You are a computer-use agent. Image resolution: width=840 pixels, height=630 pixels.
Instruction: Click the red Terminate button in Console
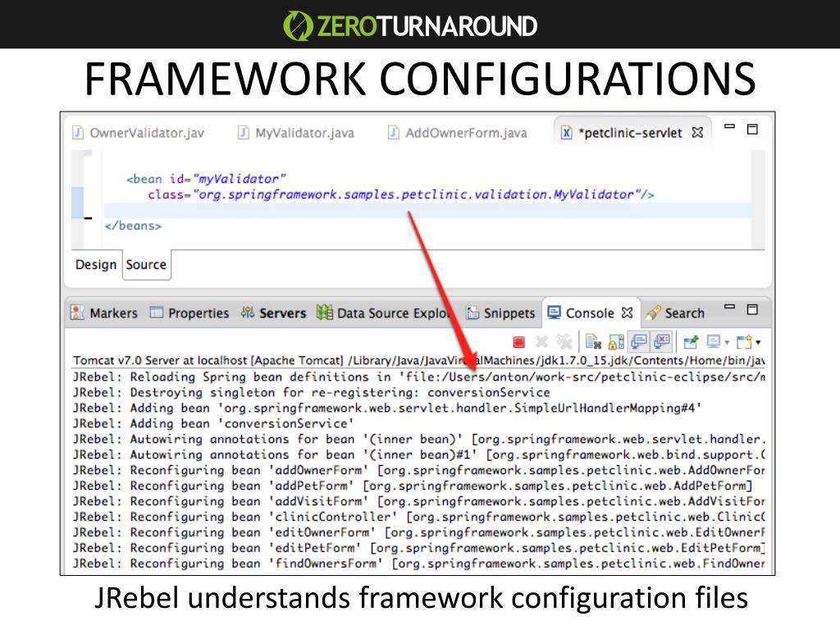pyautogui.click(x=518, y=342)
